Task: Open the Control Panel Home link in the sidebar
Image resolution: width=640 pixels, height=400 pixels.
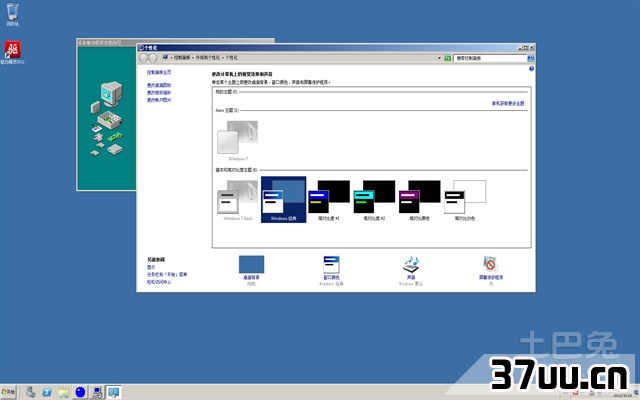Action: pos(159,72)
